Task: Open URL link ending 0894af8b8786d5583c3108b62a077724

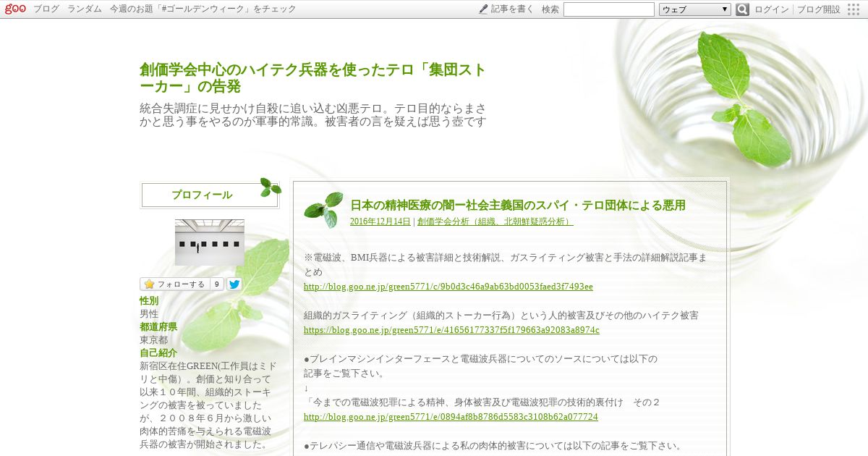Action: click(x=451, y=417)
